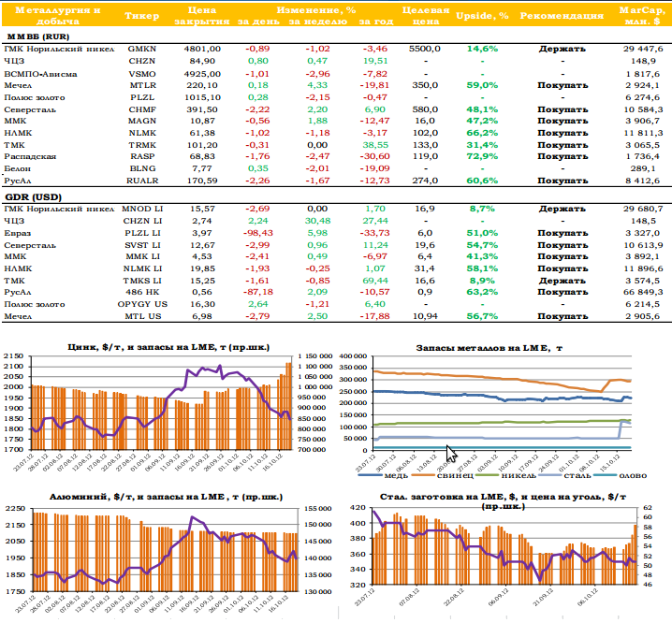Image resolution: width=672 pixels, height=623 pixels.
Task: Click the daily change -98,43
Action: 257,233
